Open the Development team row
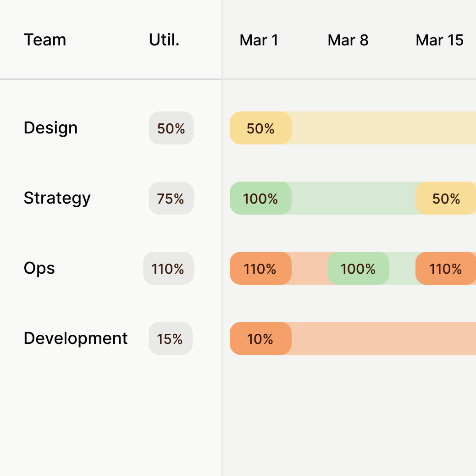This screenshot has height=476, width=476. [x=76, y=338]
